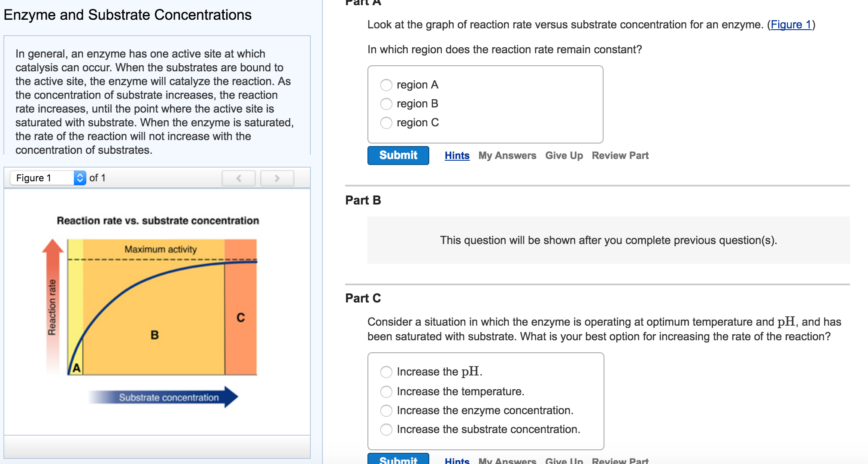Viewport: 868px width, 464px height.
Task: Click Review Part for Part A
Action: tap(620, 156)
